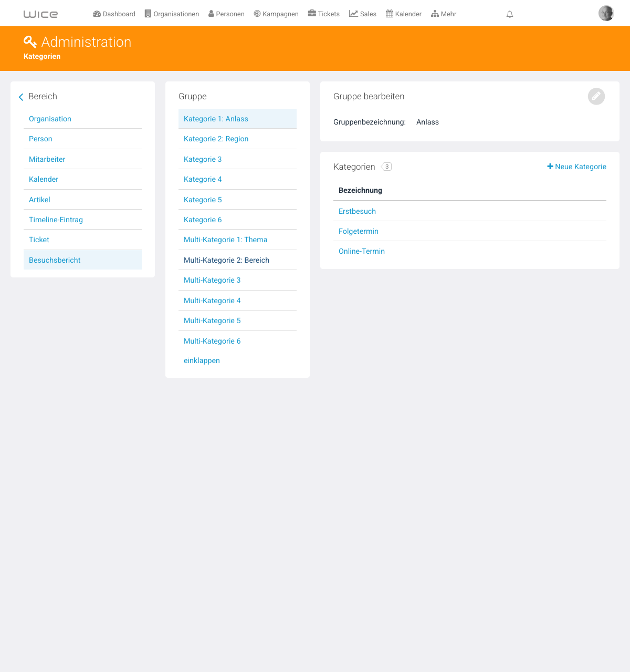This screenshot has width=630, height=672.
Task: Select Kategorie 2: Region group
Action: [237, 139]
